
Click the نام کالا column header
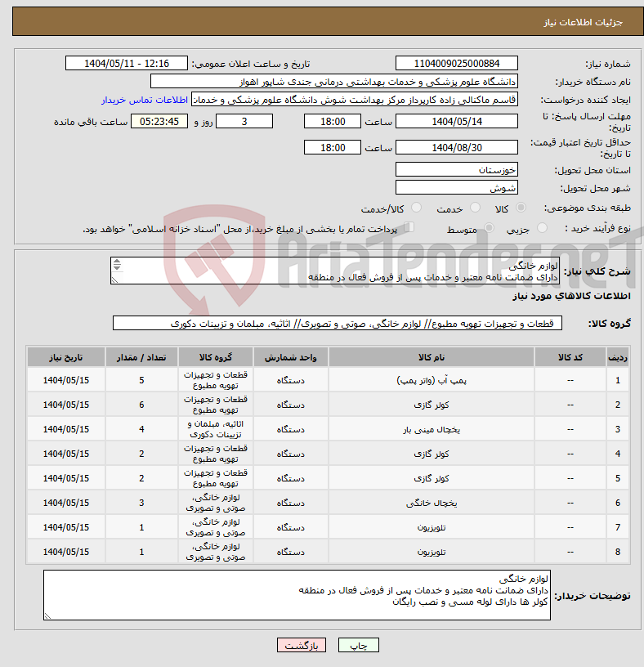432,357
